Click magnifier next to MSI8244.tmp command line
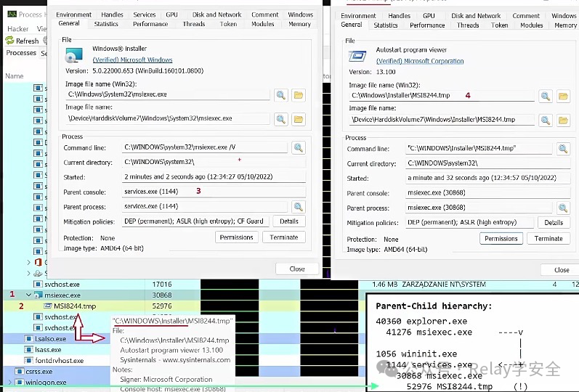This screenshot has width=579, height=392. (563, 149)
